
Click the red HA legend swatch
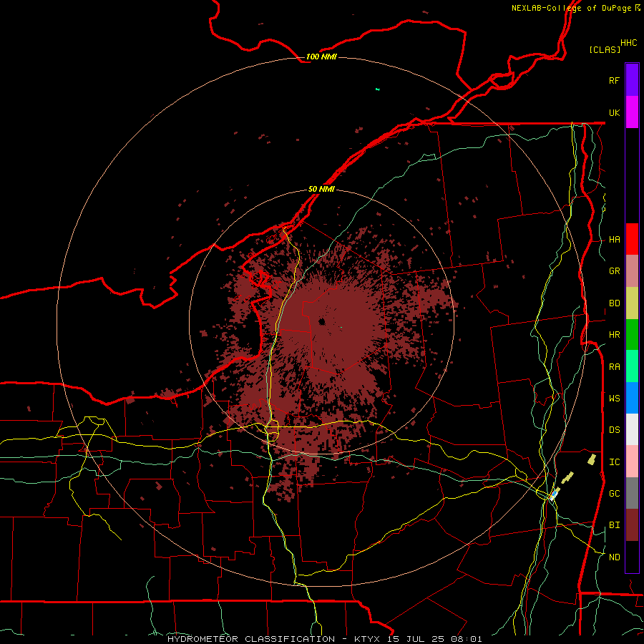632,239
